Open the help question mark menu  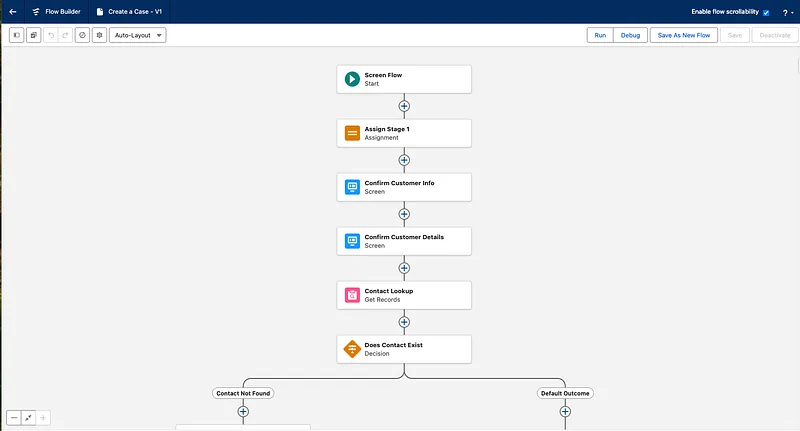coord(788,13)
